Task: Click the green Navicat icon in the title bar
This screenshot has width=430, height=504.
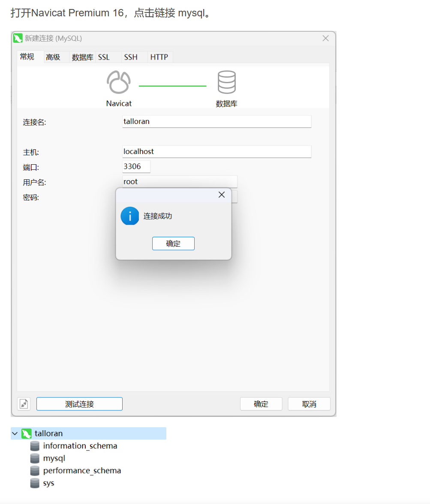Action: coord(18,38)
